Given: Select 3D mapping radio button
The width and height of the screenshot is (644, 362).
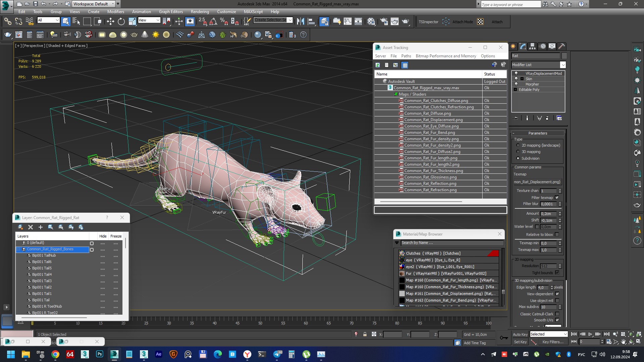Looking at the screenshot, I should [x=518, y=152].
